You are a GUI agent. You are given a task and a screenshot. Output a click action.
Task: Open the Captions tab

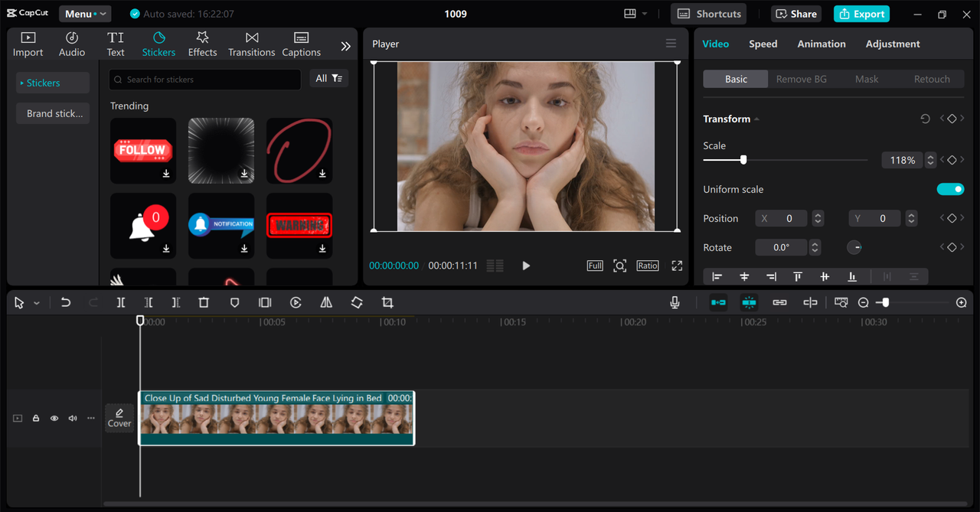click(301, 44)
